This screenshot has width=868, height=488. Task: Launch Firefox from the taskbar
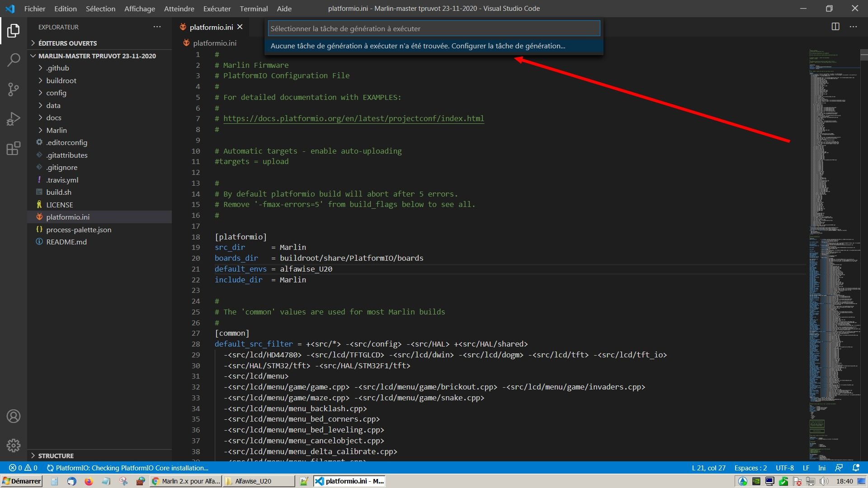[89, 481]
